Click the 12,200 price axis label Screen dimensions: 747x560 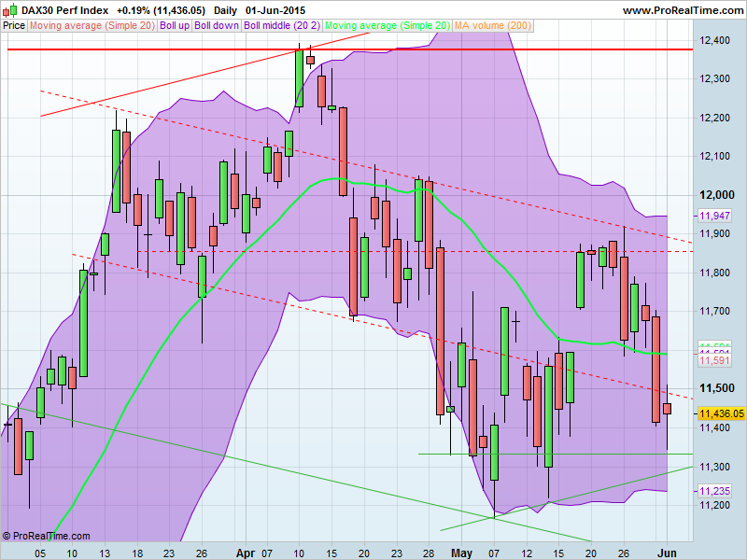(714, 118)
